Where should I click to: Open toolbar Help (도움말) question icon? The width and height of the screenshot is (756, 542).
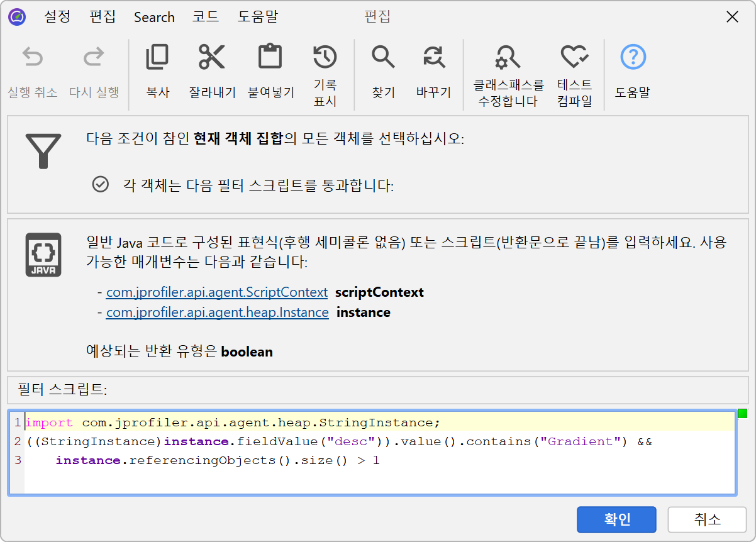pos(633,57)
